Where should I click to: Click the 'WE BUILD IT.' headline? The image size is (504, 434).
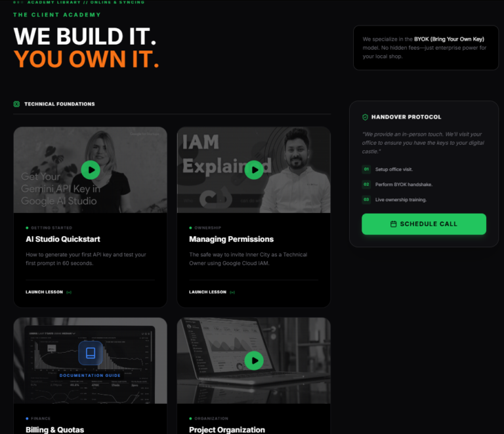click(85, 36)
